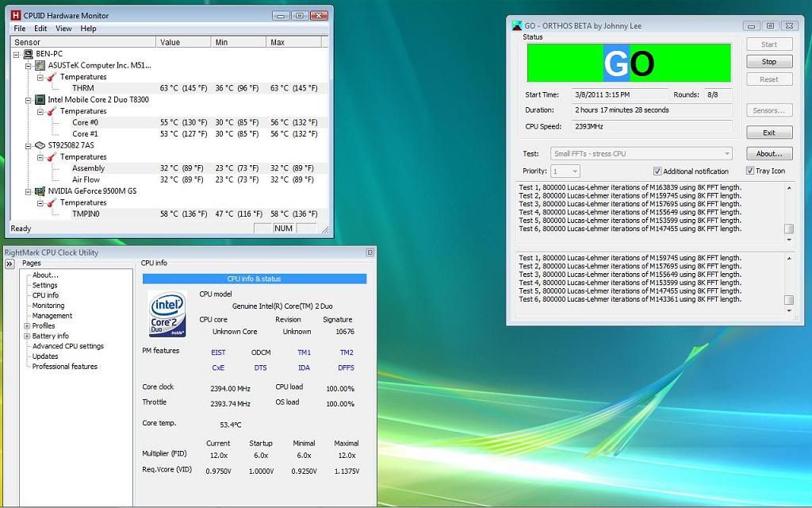Select the Monitoring page in RightMark
The width and height of the screenshot is (812, 508).
(x=48, y=306)
